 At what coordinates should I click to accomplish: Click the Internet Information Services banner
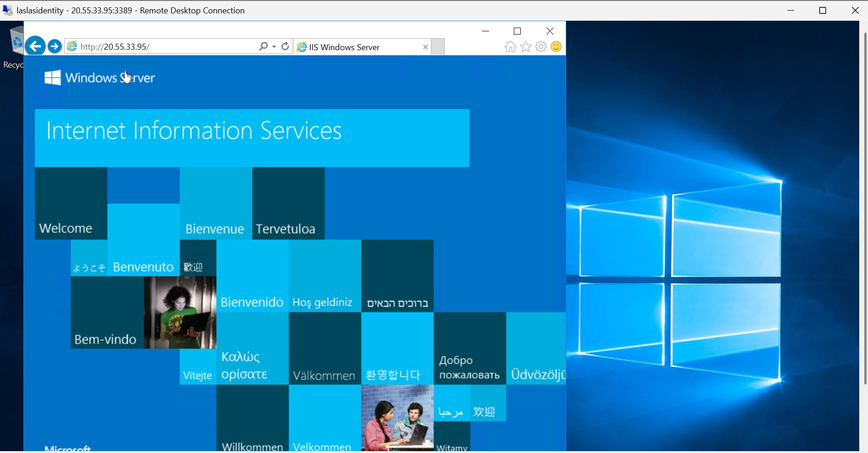tap(252, 138)
